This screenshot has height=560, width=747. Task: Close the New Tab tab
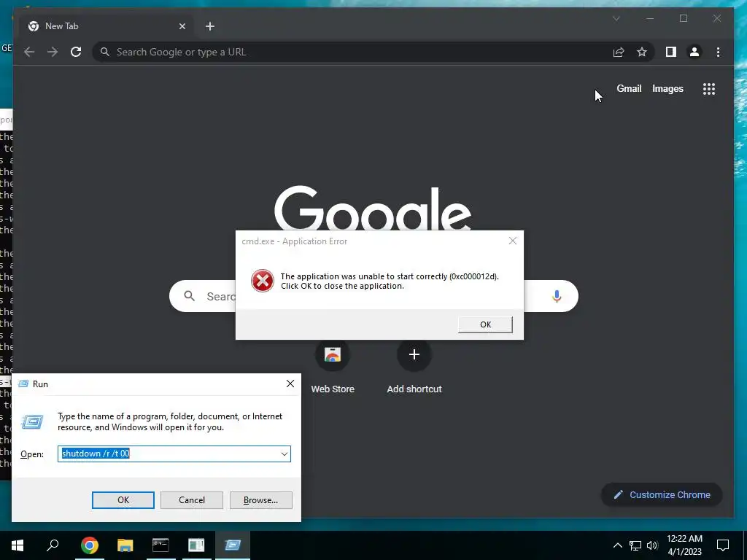click(x=182, y=26)
